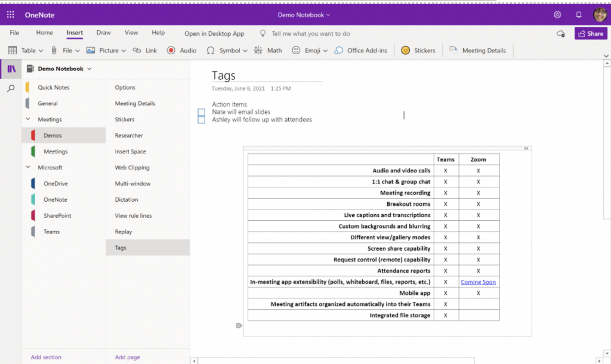Click the vertical scrollbar down arrow

click(607, 353)
